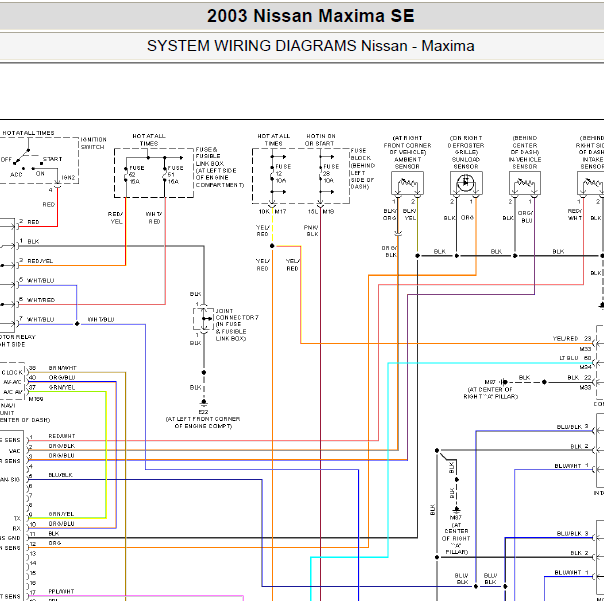Viewport: 604px width, 601px height.
Task: Click the 'M169' connector label
Action: pyautogui.click(x=36, y=399)
